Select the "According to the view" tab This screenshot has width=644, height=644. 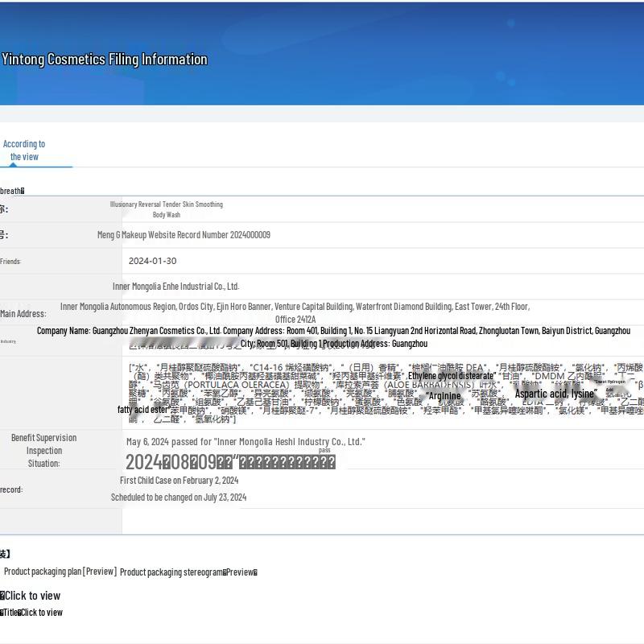click(24, 151)
